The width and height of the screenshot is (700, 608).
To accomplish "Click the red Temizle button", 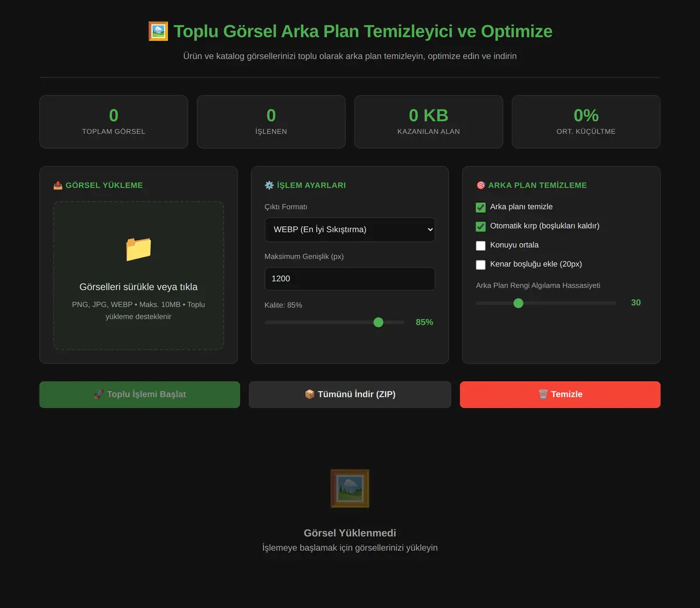I will click(560, 395).
